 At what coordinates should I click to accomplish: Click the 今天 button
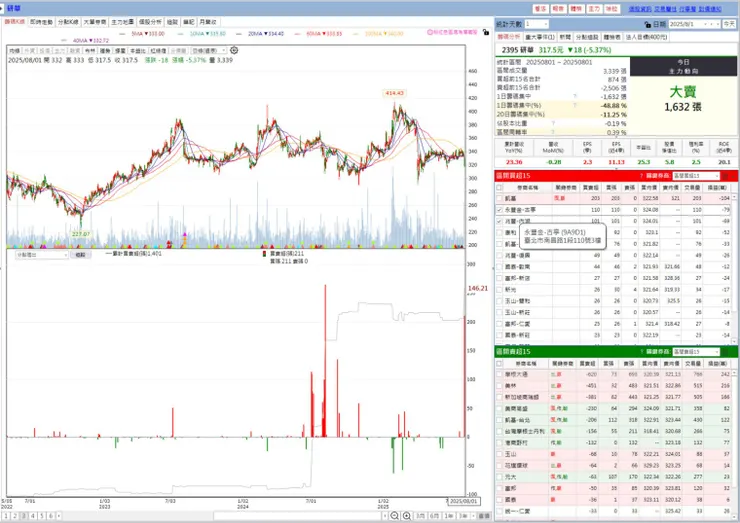[x=729, y=24]
